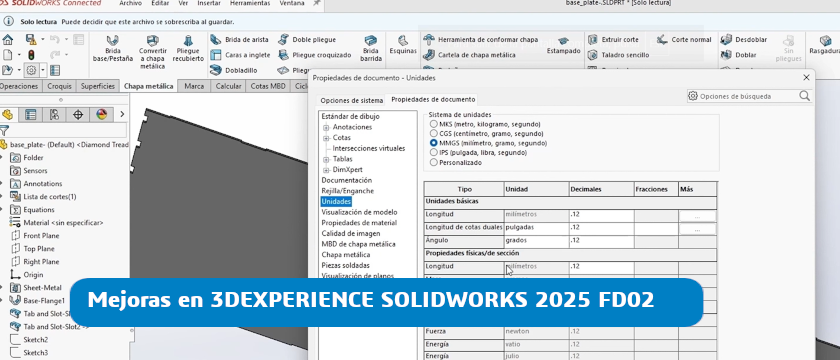Select the Doblar tool
The height and width of the screenshot is (360, 840).
(738, 55)
